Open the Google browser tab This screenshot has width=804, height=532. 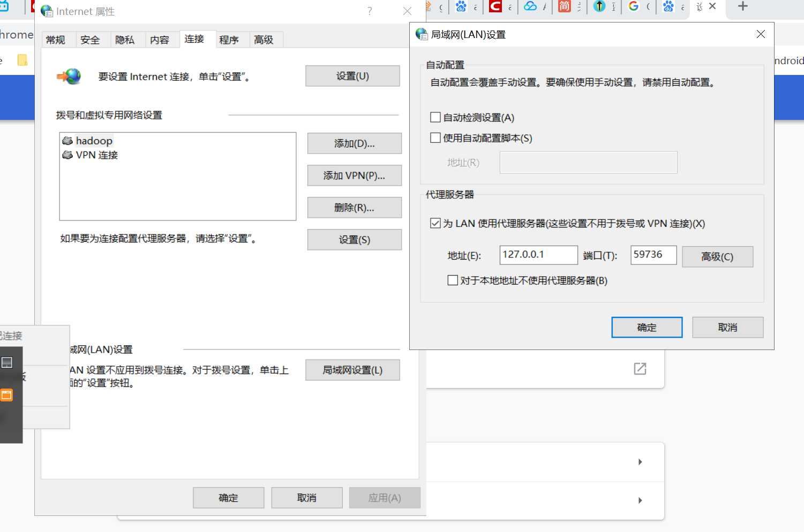634,6
